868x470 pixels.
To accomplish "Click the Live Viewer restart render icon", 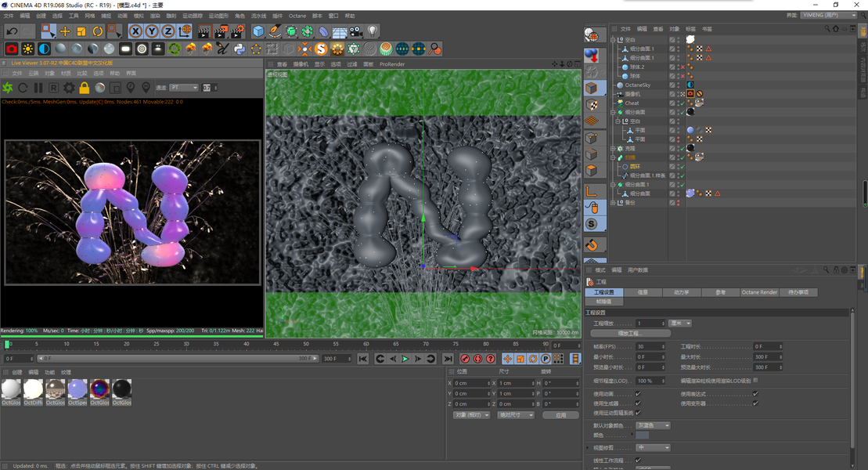I will click(x=23, y=88).
